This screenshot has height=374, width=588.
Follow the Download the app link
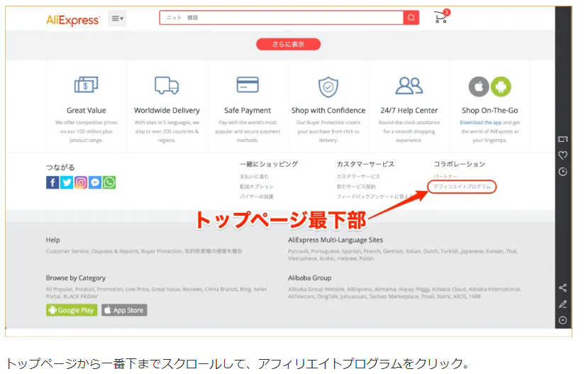point(480,123)
